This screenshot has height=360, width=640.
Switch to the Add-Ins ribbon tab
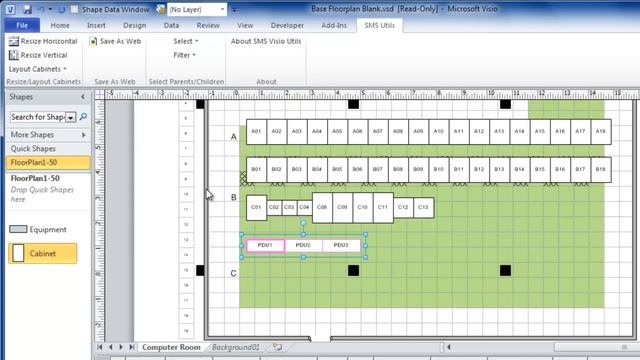(334, 25)
